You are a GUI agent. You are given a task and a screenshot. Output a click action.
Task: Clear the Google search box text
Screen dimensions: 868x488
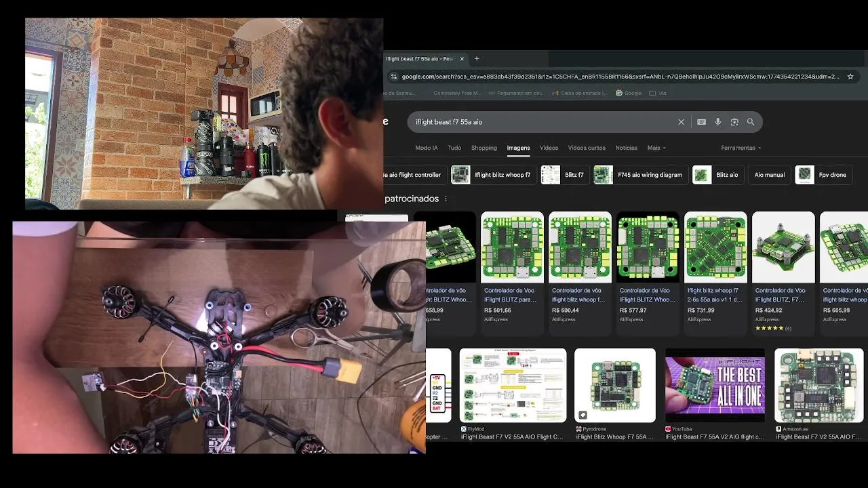[x=681, y=122]
